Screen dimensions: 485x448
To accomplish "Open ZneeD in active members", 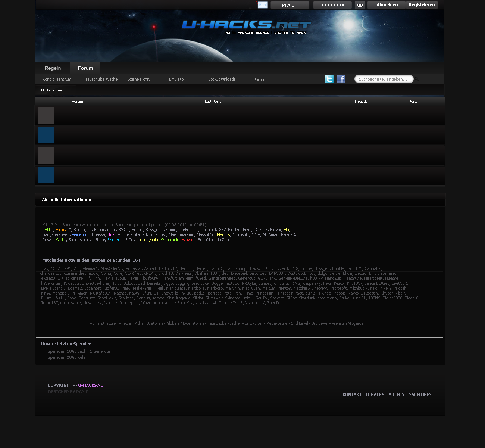I will tap(273, 303).
